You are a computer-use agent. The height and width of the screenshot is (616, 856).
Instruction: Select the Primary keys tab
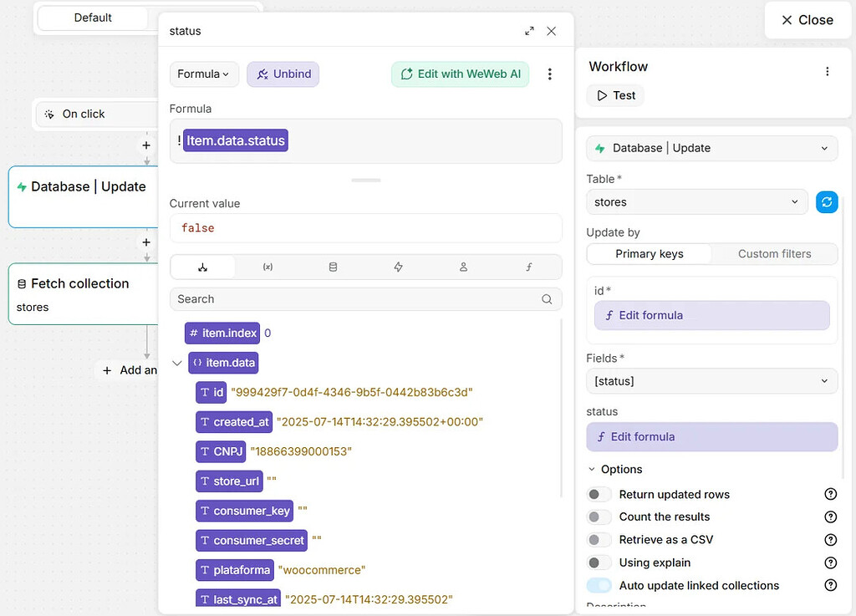(649, 254)
